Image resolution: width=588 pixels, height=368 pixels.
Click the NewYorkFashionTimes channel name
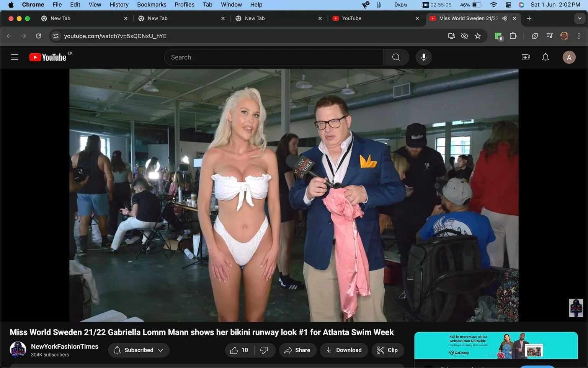click(x=64, y=346)
